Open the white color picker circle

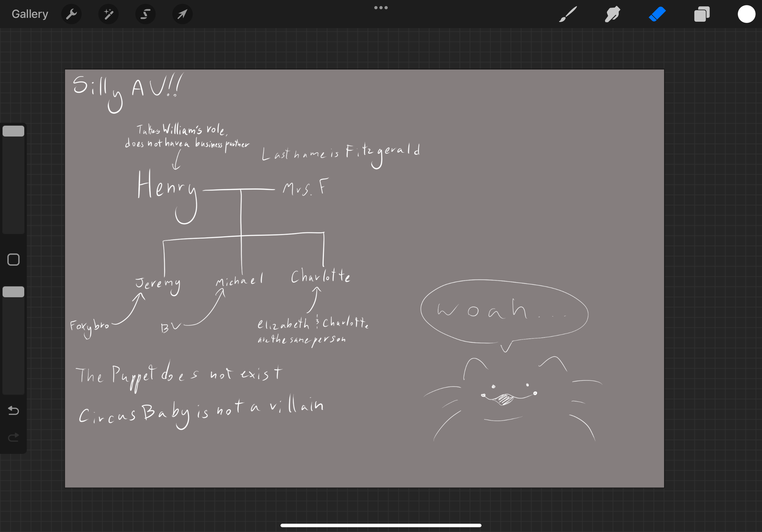coord(746,14)
